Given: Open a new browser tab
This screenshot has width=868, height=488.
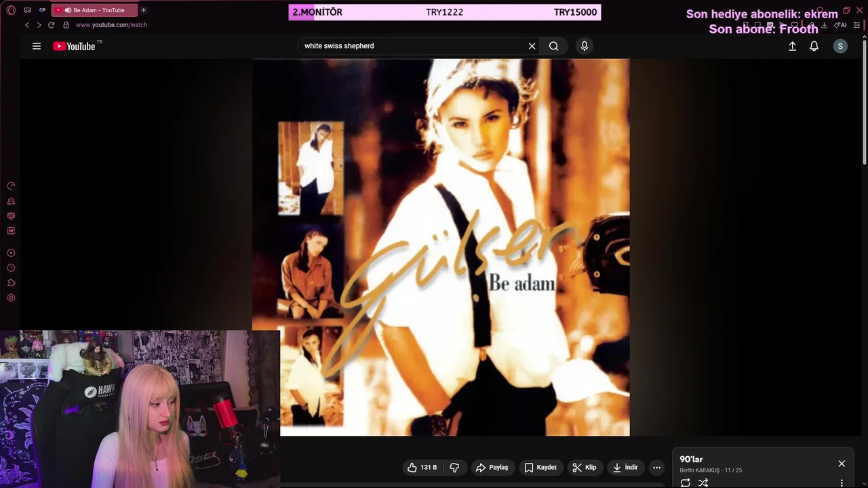Looking at the screenshot, I should [143, 10].
